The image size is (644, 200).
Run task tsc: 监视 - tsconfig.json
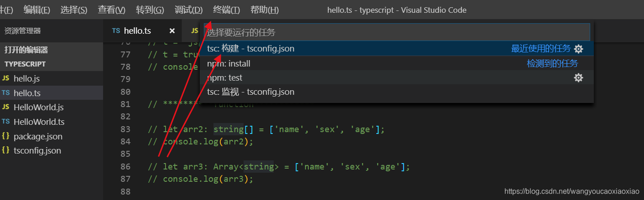tap(396, 92)
